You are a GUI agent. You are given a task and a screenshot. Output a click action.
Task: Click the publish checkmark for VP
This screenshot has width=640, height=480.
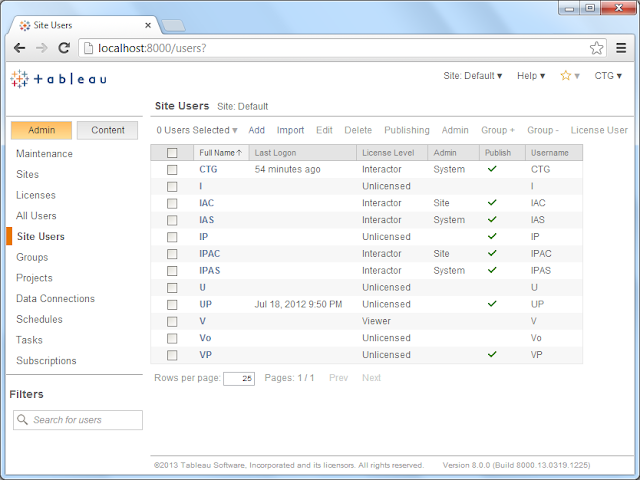point(492,354)
